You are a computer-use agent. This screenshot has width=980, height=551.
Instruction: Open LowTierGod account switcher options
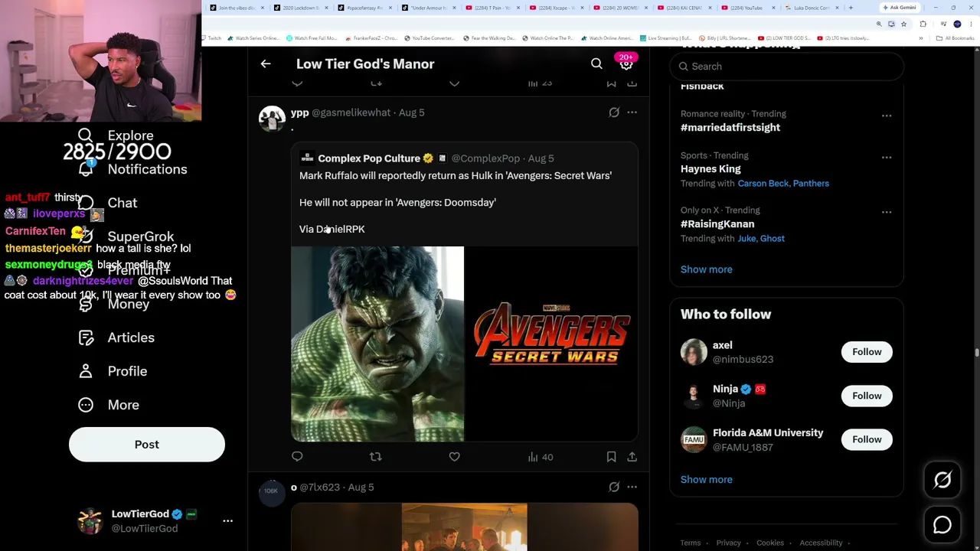pyautogui.click(x=227, y=520)
